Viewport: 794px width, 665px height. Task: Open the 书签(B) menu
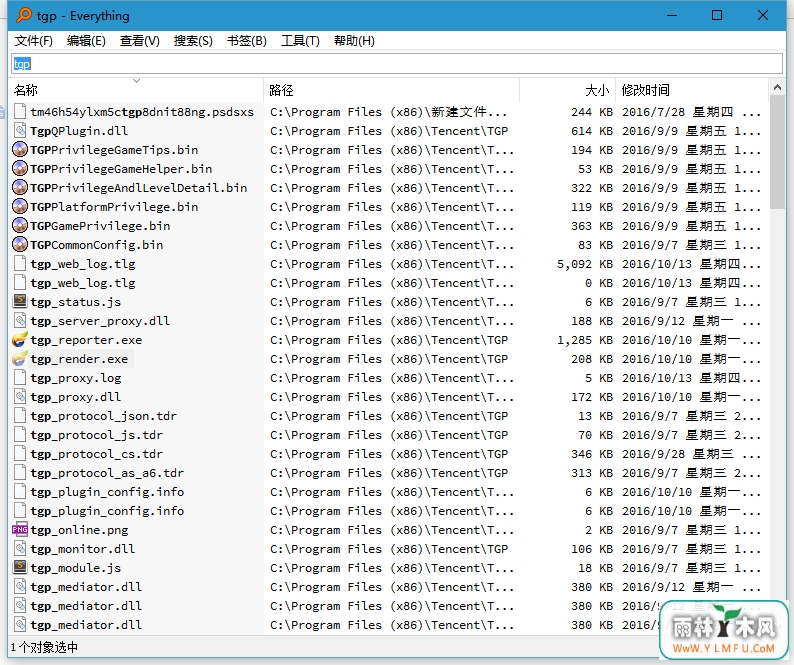point(247,41)
